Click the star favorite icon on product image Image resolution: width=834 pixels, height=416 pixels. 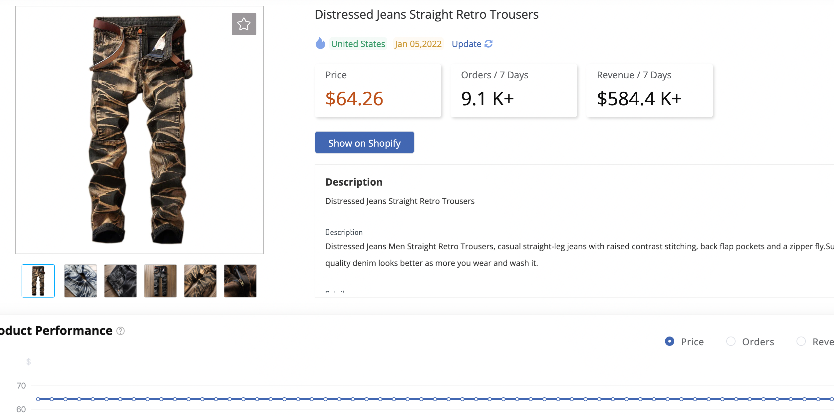pyautogui.click(x=244, y=24)
